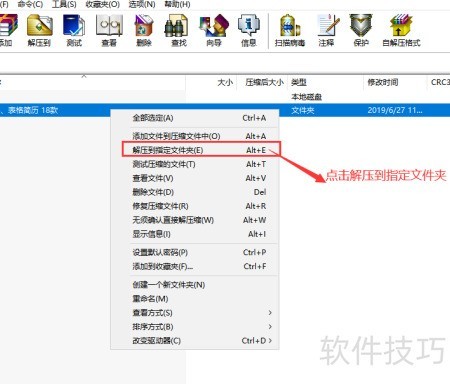Choose 添加到收藏夹(F)... menu entry

pyautogui.click(x=195, y=266)
